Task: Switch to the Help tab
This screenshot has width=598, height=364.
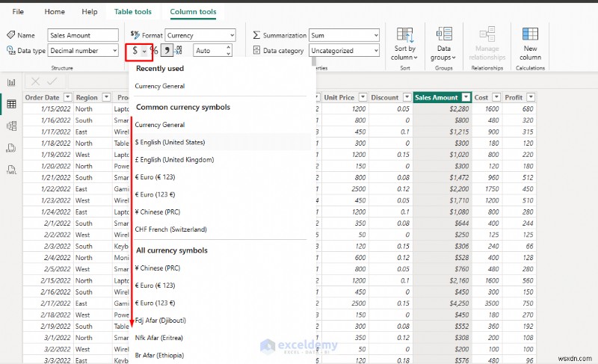Action: coord(90,12)
